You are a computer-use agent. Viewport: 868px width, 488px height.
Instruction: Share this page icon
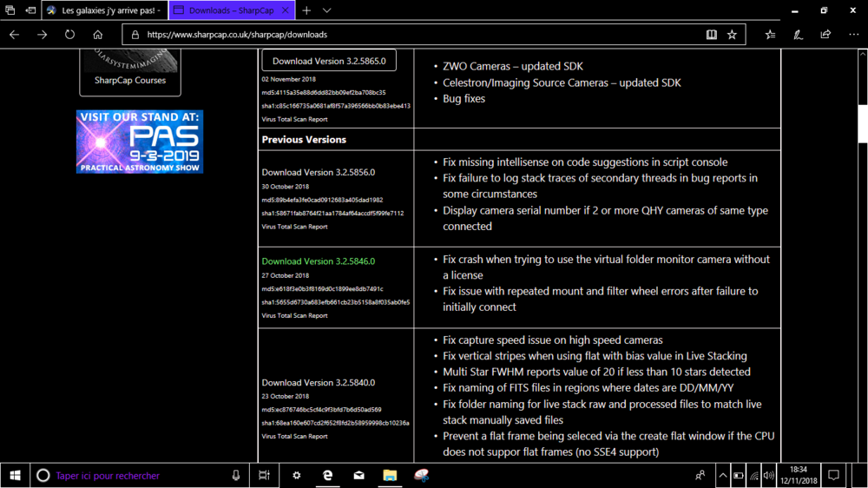[x=825, y=35]
